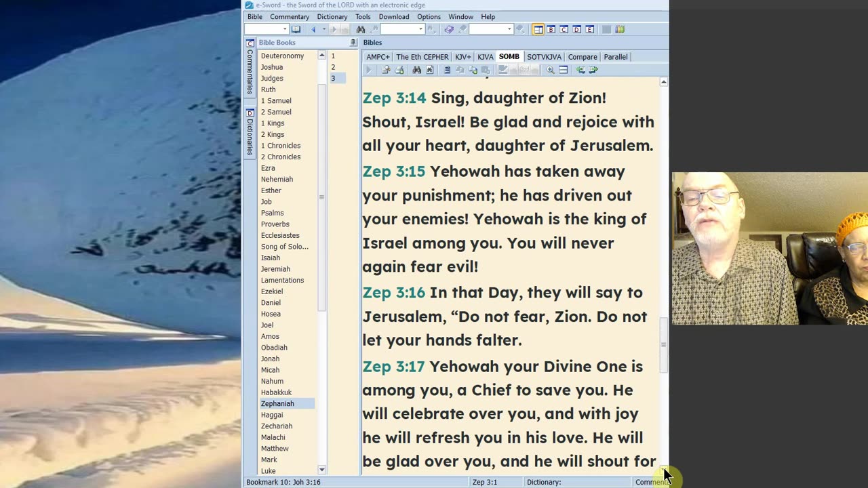This screenshot has width=868, height=488.
Task: Open the Parallel tab
Action: 616,57
